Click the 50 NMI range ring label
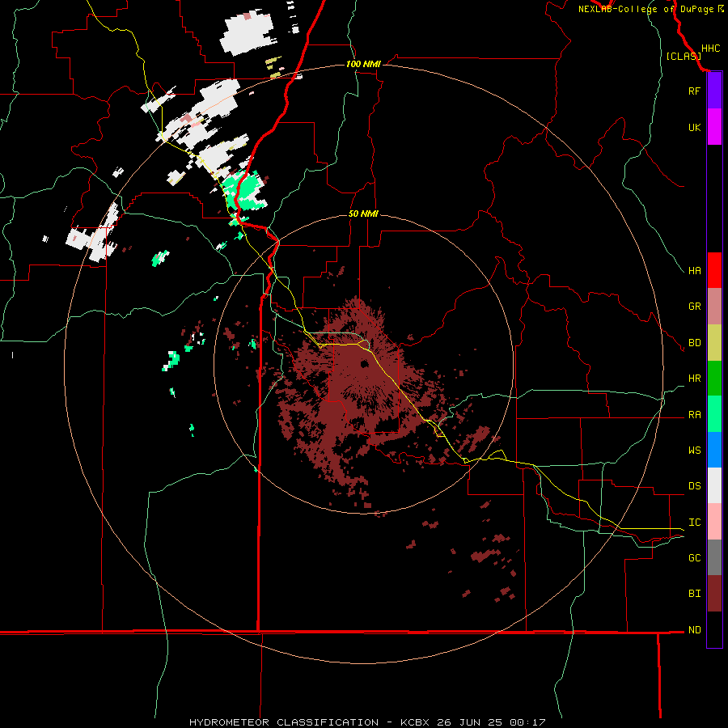 363,214
